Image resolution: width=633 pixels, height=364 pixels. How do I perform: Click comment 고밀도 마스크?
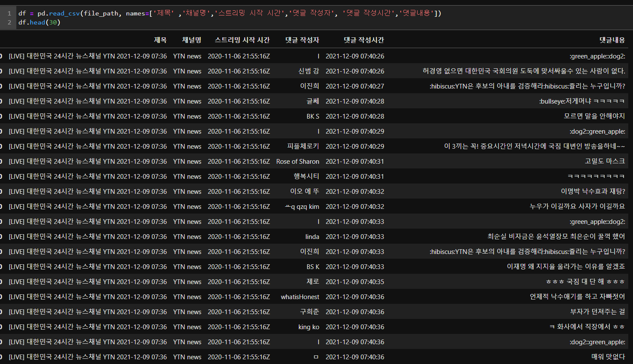tap(605, 161)
